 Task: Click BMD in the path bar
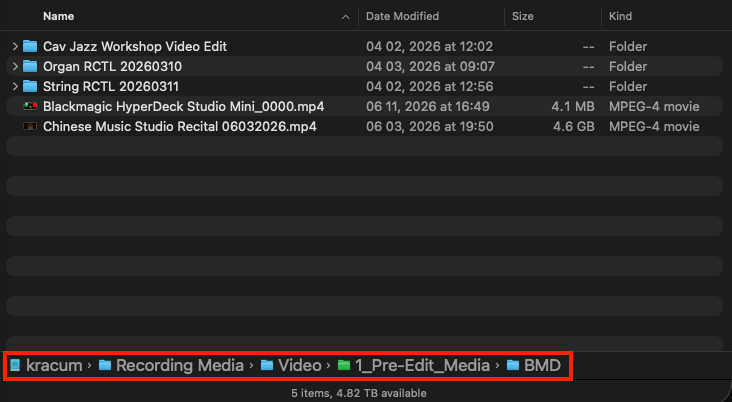point(542,365)
